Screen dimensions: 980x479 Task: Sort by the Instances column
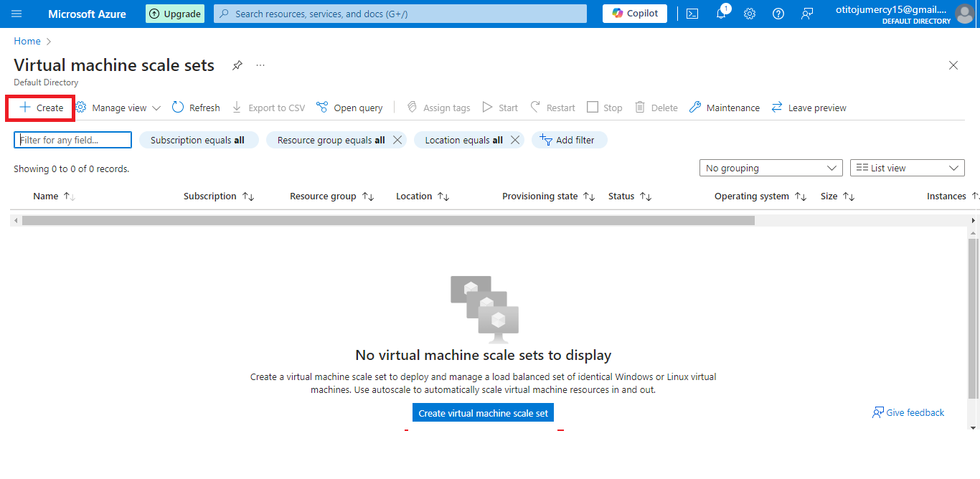[953, 196]
